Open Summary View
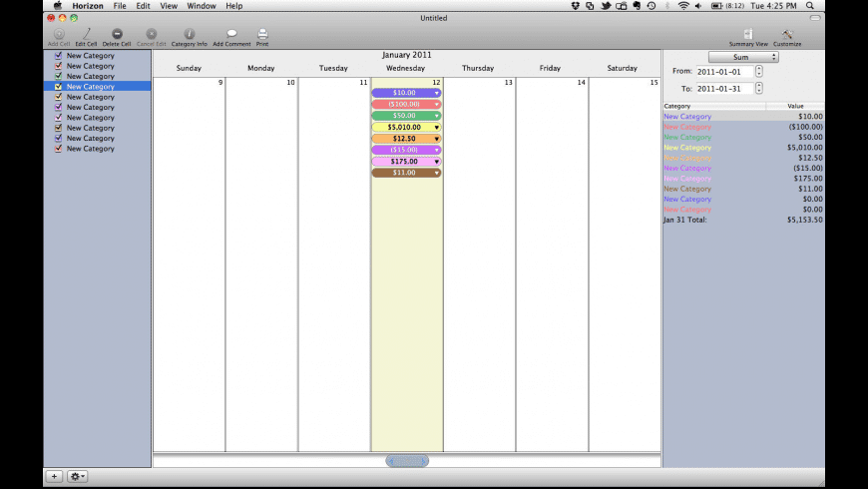The height and width of the screenshot is (489, 868). click(x=748, y=34)
